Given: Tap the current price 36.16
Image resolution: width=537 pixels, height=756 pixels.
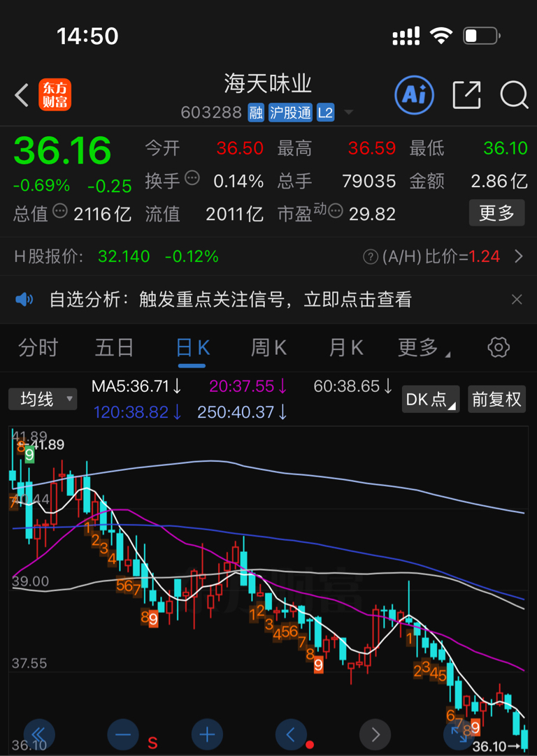Looking at the screenshot, I should point(62,150).
